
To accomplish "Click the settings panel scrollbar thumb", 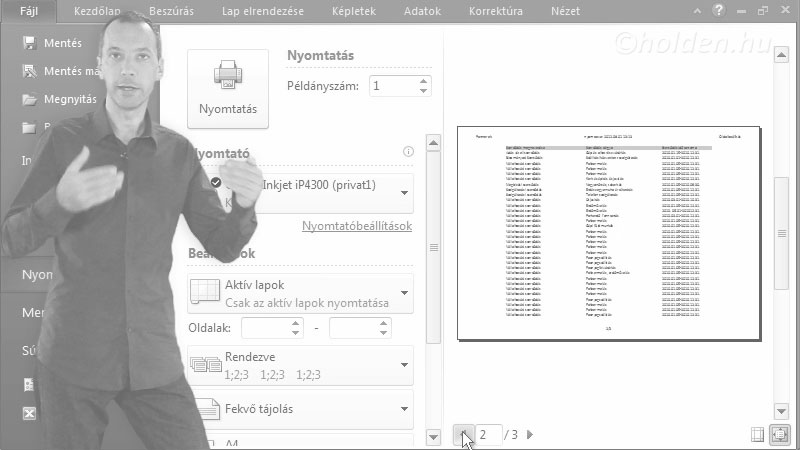I will [x=433, y=247].
